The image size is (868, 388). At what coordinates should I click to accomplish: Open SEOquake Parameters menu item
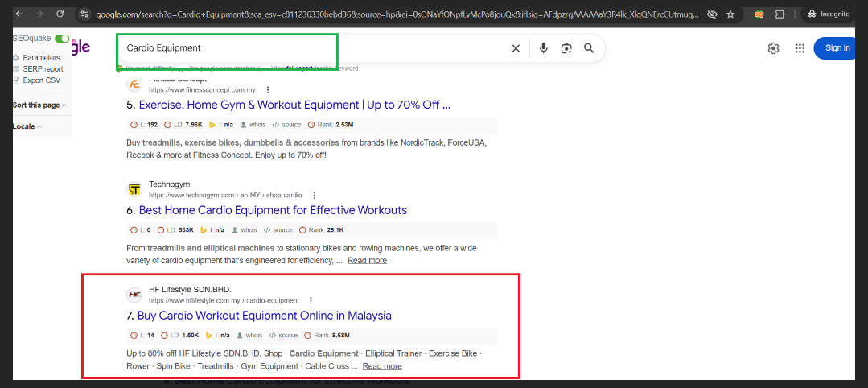tap(41, 58)
